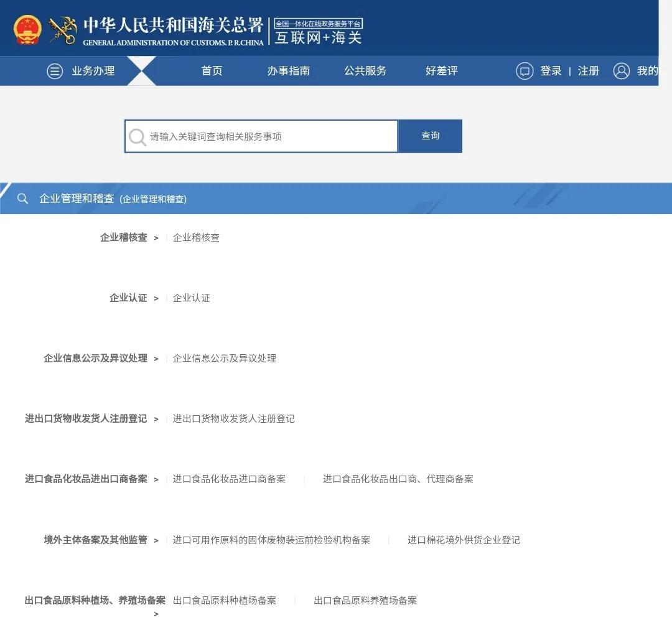Viewport: 672px width, 630px height.
Task: Click the 注册 registration link
Action: click(x=589, y=71)
